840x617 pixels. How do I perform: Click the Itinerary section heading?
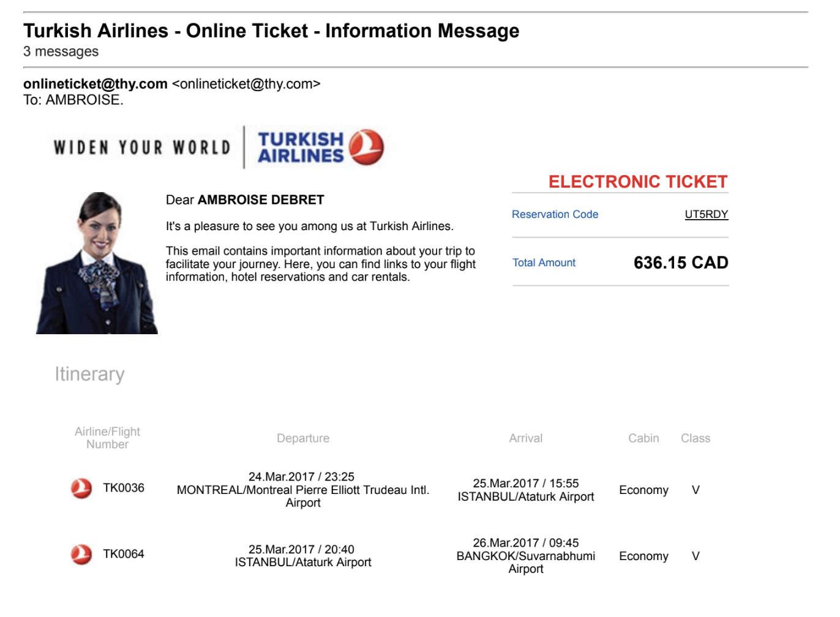coord(89,374)
